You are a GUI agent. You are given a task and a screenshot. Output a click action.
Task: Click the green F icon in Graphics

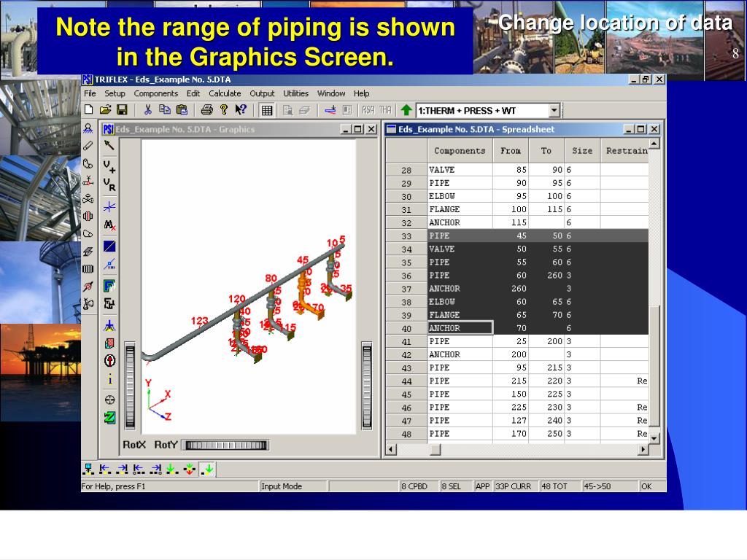(x=109, y=286)
